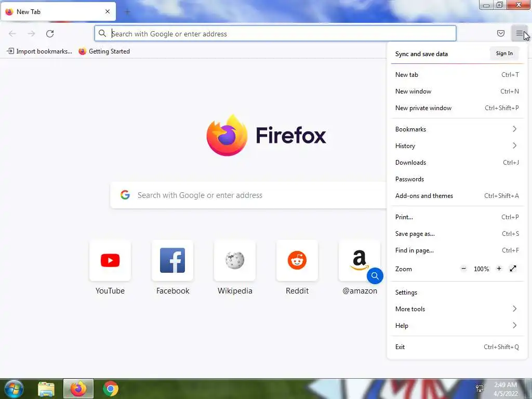Close the hamburger application menu button

(x=519, y=33)
